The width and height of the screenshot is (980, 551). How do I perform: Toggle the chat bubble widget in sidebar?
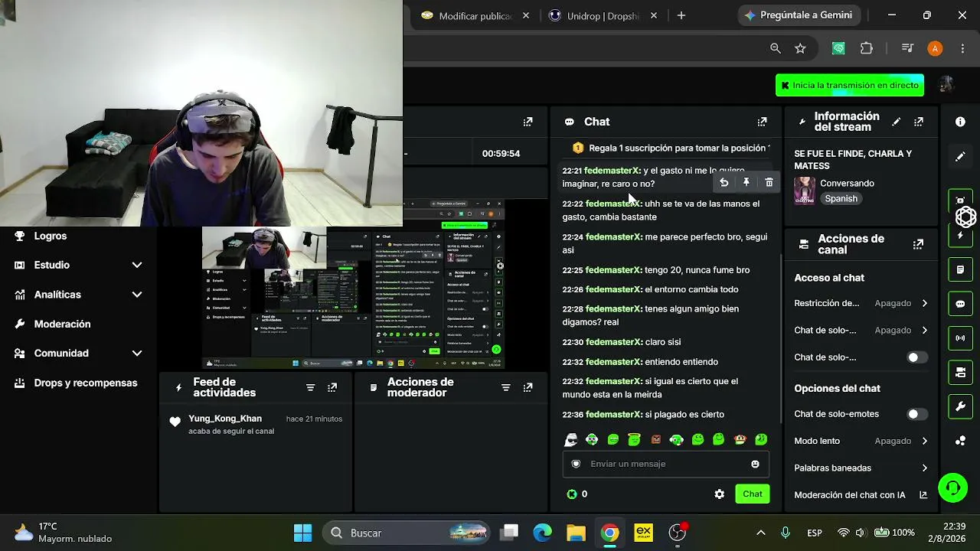960,304
